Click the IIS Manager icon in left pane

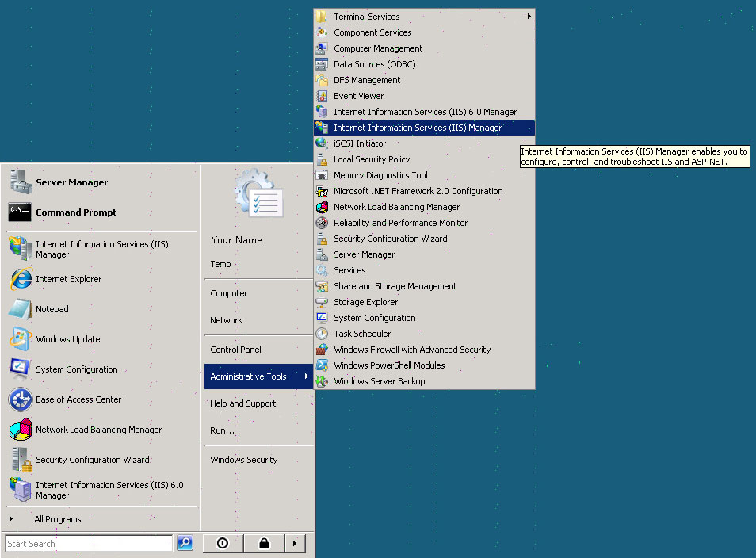coord(21,248)
